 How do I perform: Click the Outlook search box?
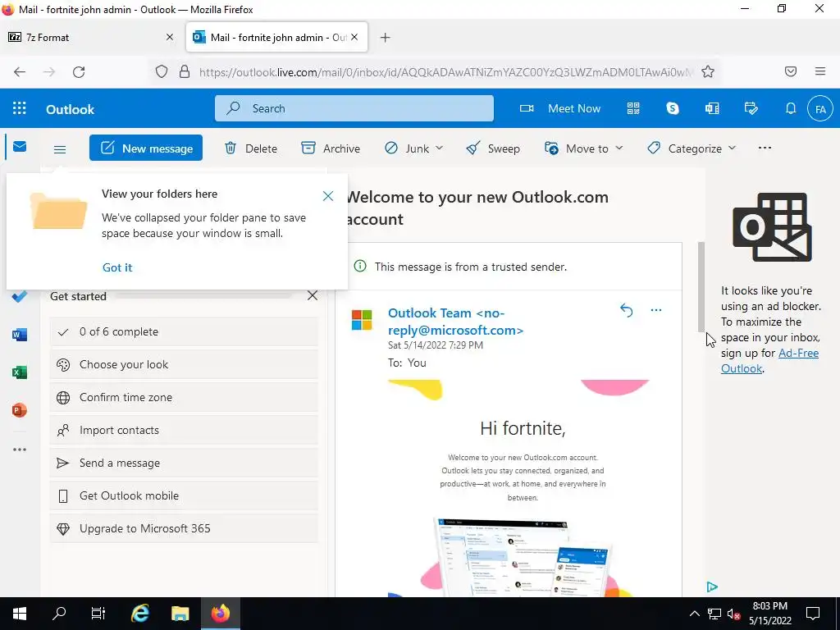[354, 108]
